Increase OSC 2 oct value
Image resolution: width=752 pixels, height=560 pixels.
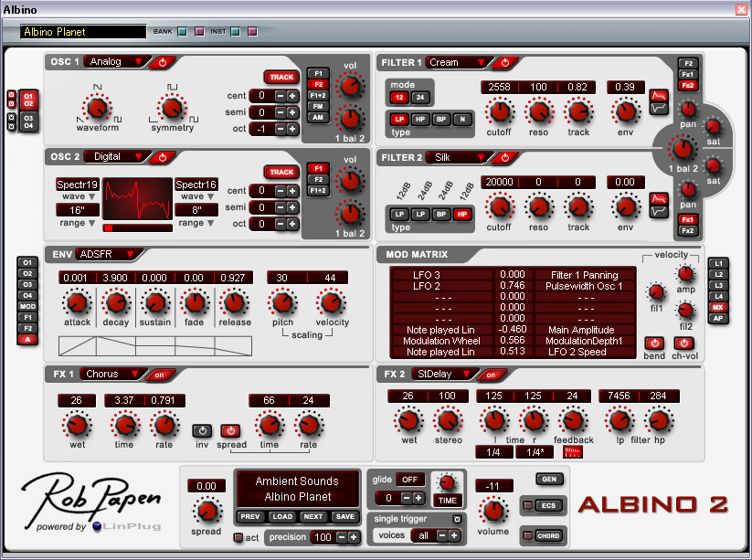click(x=291, y=224)
